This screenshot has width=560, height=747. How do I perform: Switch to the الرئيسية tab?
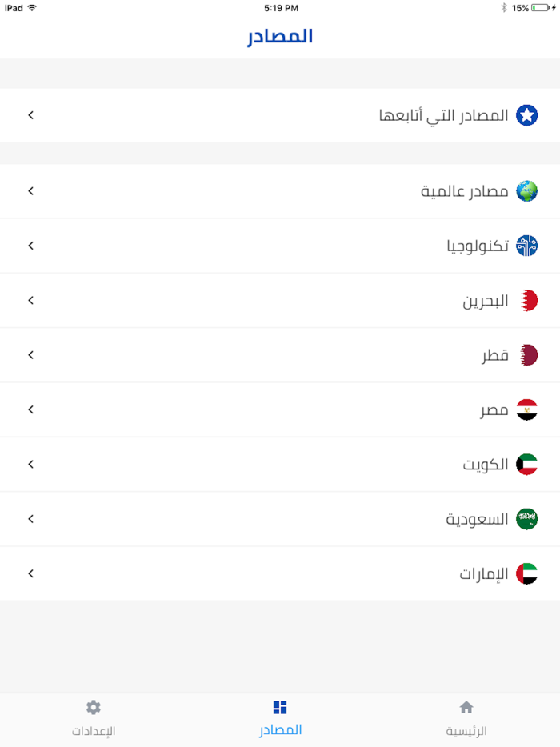[x=466, y=719]
